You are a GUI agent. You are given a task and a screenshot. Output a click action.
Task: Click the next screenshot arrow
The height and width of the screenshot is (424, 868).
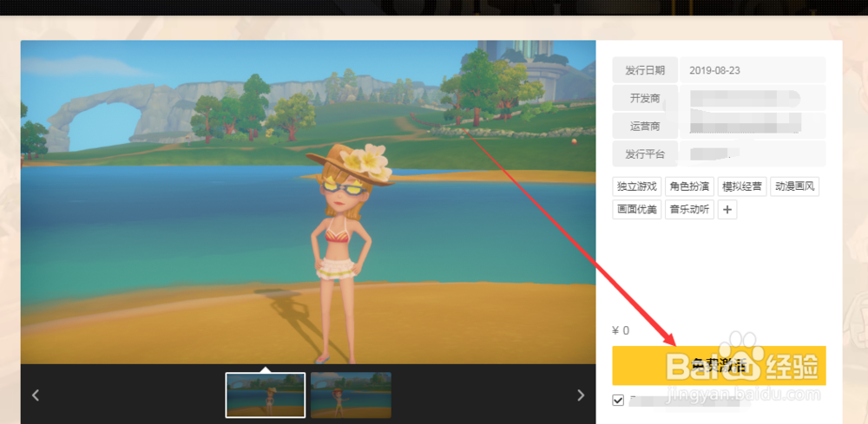581,395
